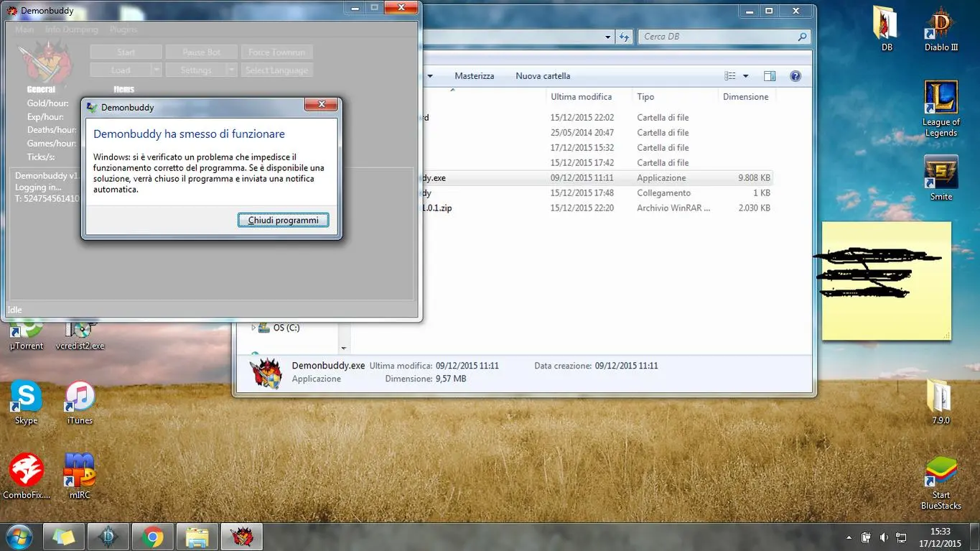Expand the OS (C:) tree node
Viewport: 980px width, 551px height.
click(253, 328)
